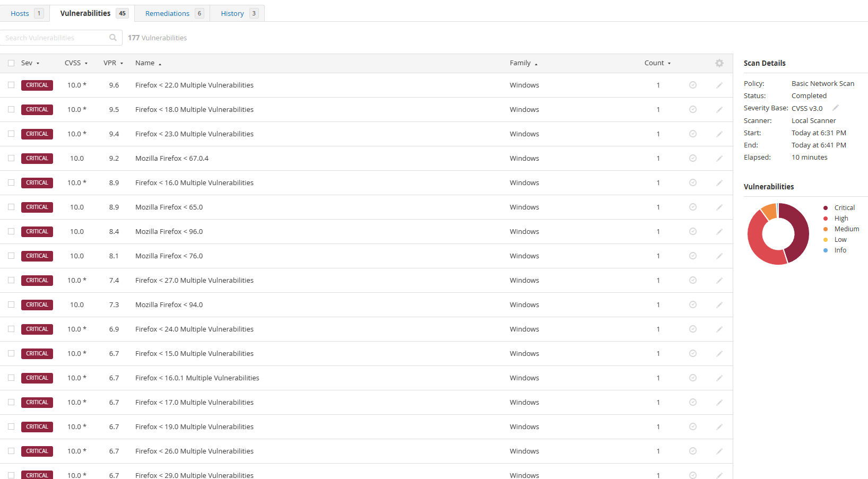Switch to the Hosts tab
This screenshot has width=868, height=479.
click(25, 13)
